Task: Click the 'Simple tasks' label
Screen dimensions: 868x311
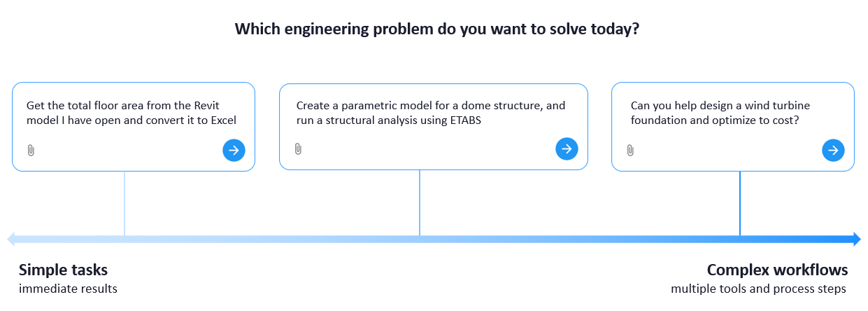Action: coord(63,270)
